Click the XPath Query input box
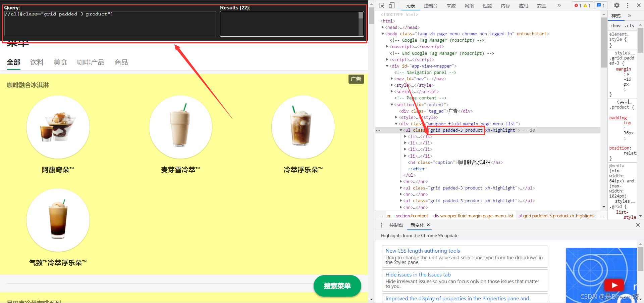Screen dimensions: 644x303 pyautogui.click(x=110, y=24)
